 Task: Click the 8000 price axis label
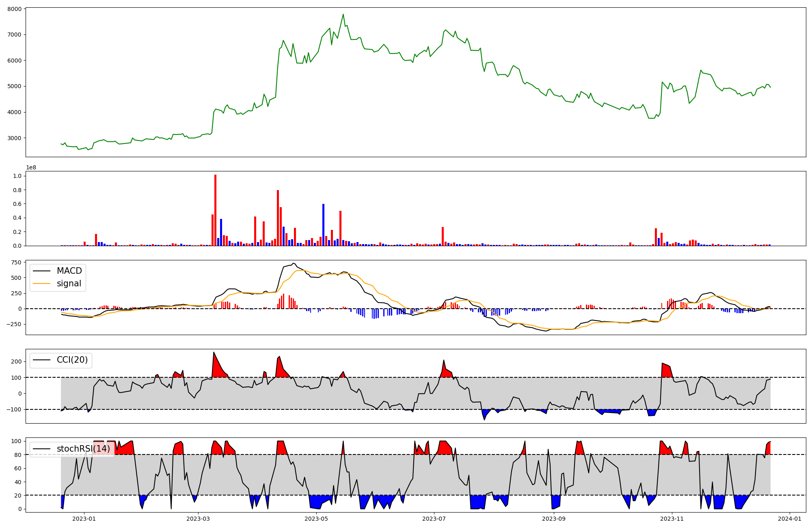14,9
